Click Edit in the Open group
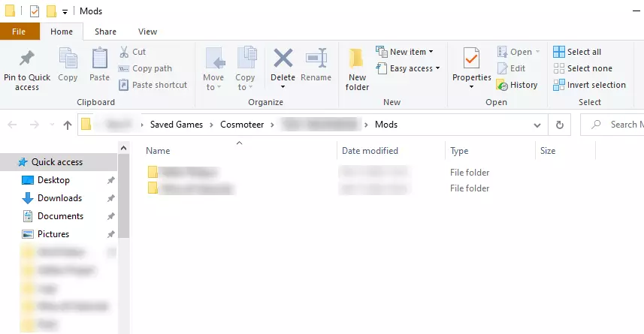Image resolution: width=644 pixels, height=334 pixels. pos(511,68)
